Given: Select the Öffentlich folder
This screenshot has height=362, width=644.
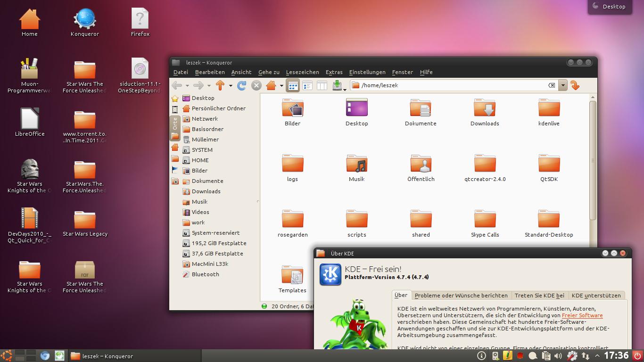Looking at the screenshot, I should pos(421,168).
